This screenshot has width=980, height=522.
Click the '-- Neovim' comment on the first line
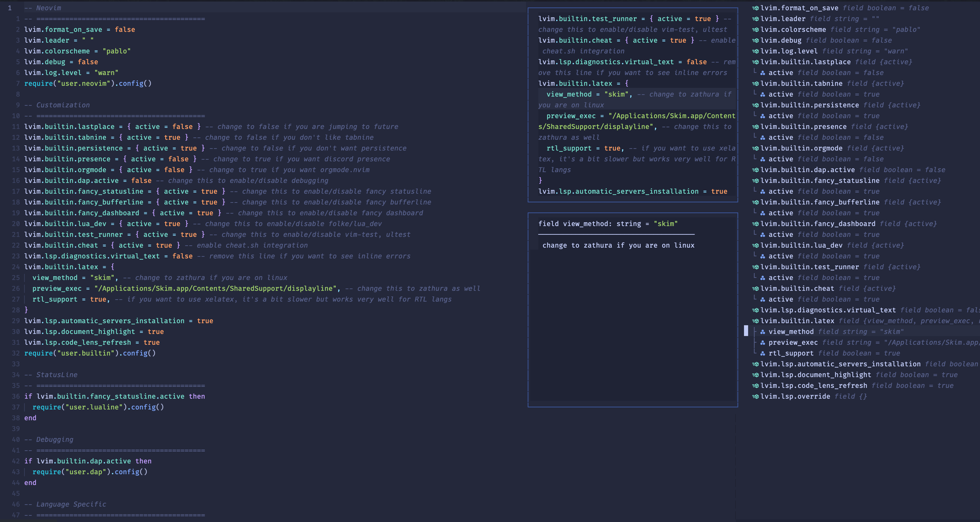(43, 8)
